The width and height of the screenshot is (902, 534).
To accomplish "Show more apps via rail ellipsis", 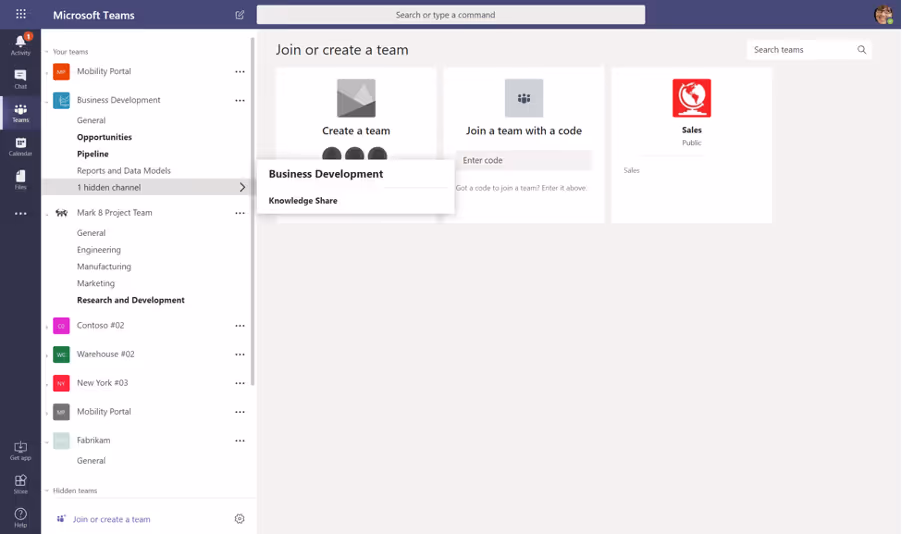I will point(21,213).
